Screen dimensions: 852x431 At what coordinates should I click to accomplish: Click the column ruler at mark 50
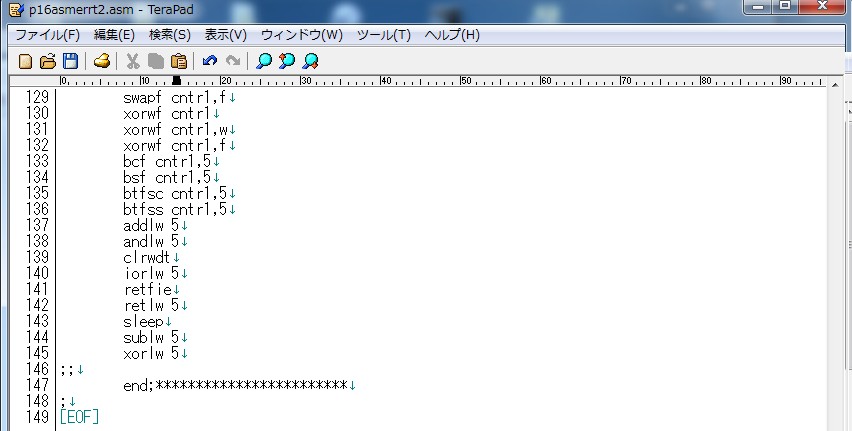tap(465, 81)
